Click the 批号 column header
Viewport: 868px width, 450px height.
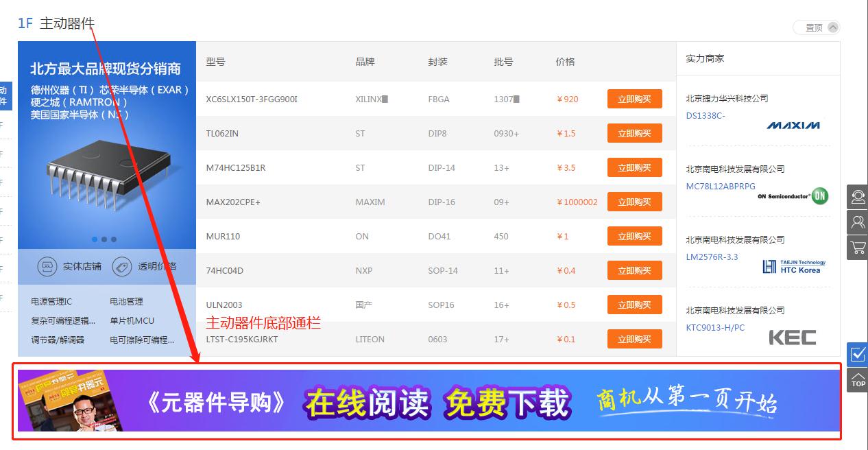point(503,62)
